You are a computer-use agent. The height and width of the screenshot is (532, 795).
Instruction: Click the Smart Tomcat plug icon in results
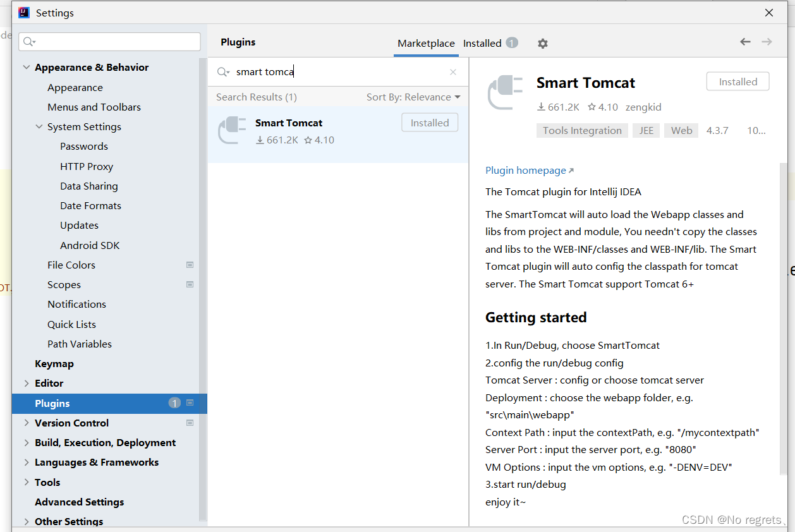(x=232, y=130)
